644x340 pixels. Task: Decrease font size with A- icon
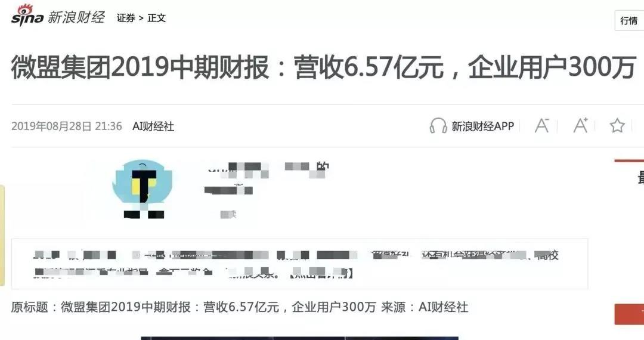[x=541, y=125]
